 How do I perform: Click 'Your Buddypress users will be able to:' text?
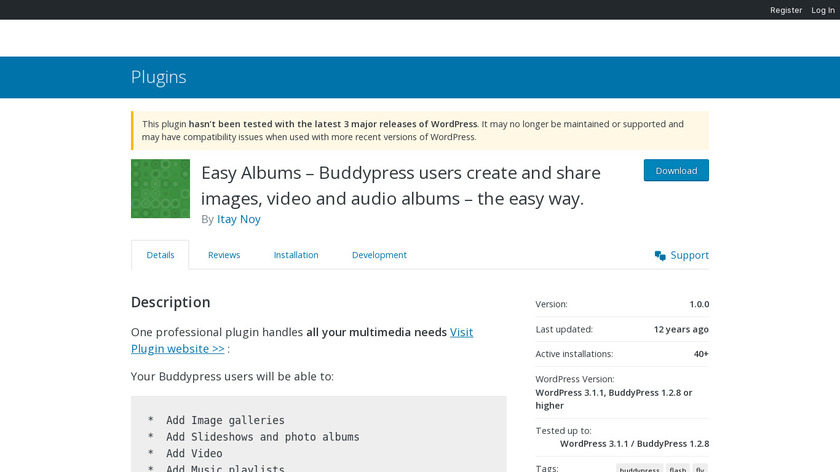pos(232,376)
